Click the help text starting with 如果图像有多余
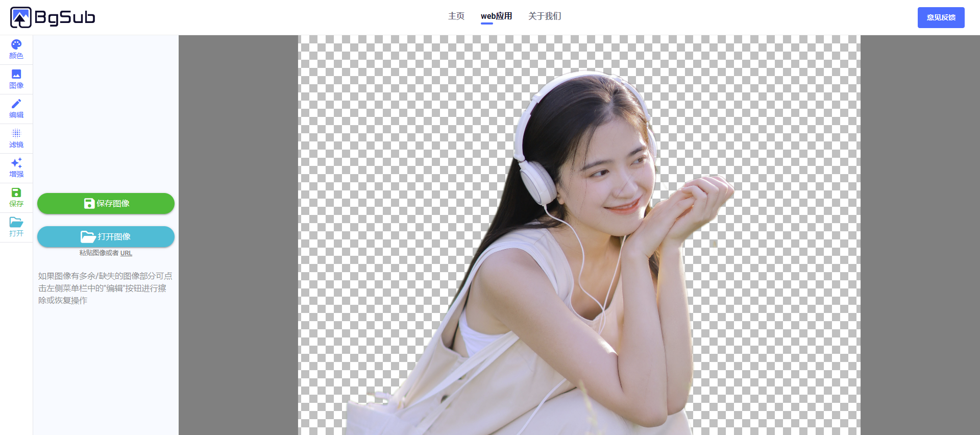The width and height of the screenshot is (980, 435). point(105,288)
